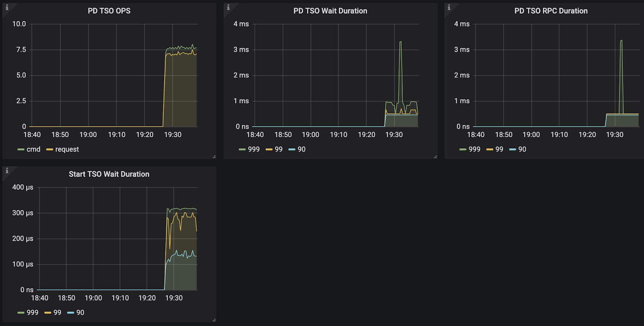Click info icon on Start TSO Wait Duration panel
Screen dimensions: 644x326
click(7, 171)
